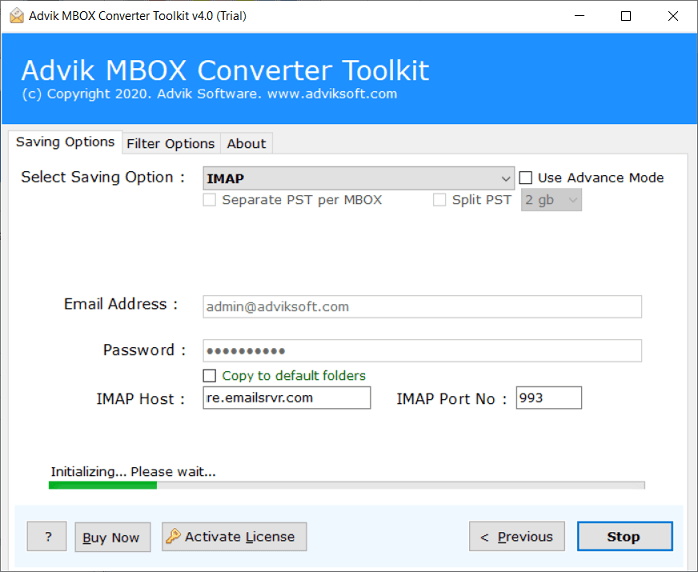Maximize the Advik window
Screen dimensions: 698x572
[x=626, y=16]
